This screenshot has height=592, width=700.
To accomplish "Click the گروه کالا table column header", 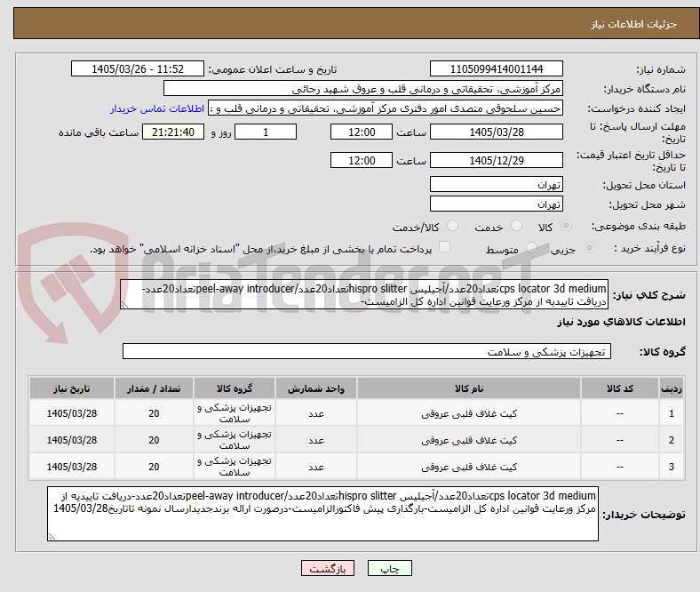I will (x=235, y=388).
